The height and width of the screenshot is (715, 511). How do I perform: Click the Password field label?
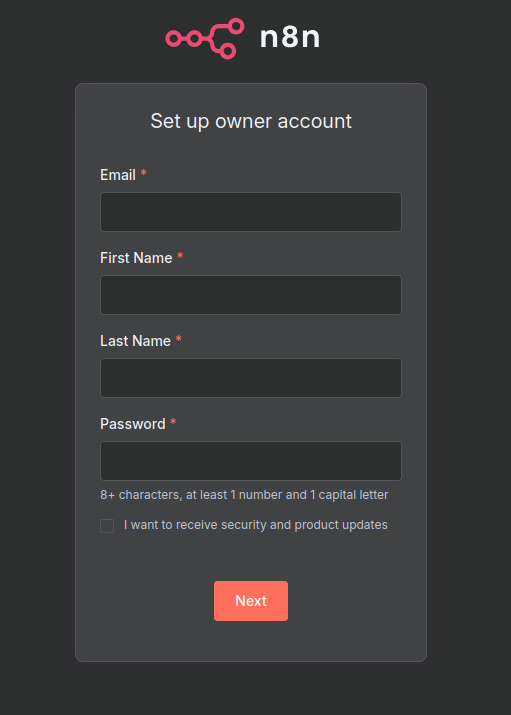point(133,424)
